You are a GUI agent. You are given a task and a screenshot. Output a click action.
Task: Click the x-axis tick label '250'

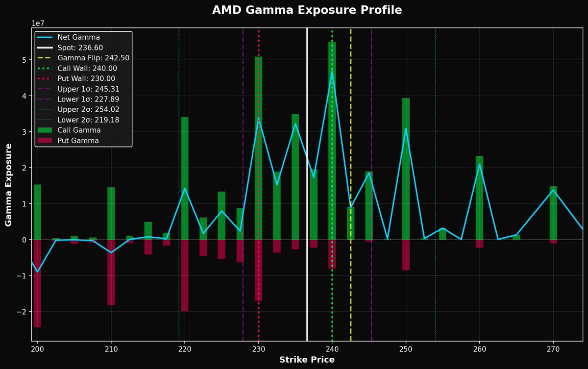click(x=406, y=349)
